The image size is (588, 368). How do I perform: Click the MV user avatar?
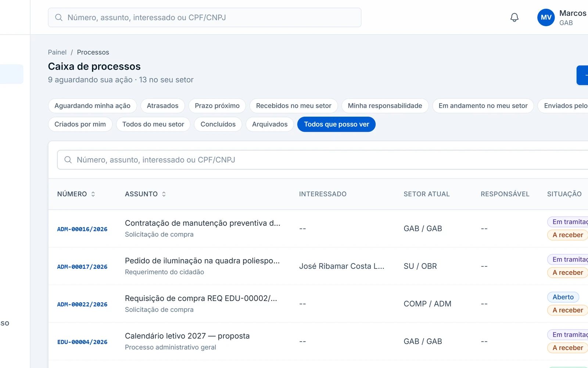(x=546, y=17)
